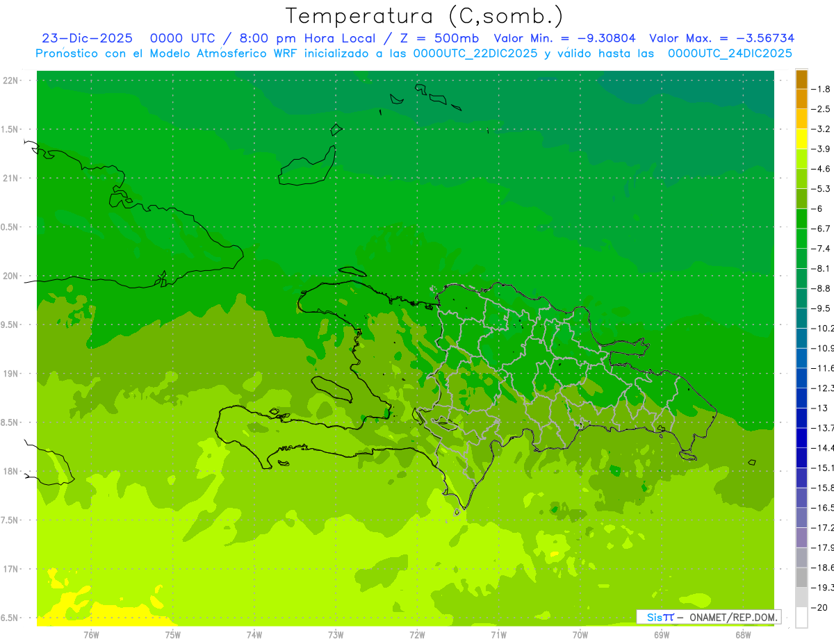This screenshot has width=834, height=644.
Task: Click the '74W' longitude label
Action: [x=254, y=634]
